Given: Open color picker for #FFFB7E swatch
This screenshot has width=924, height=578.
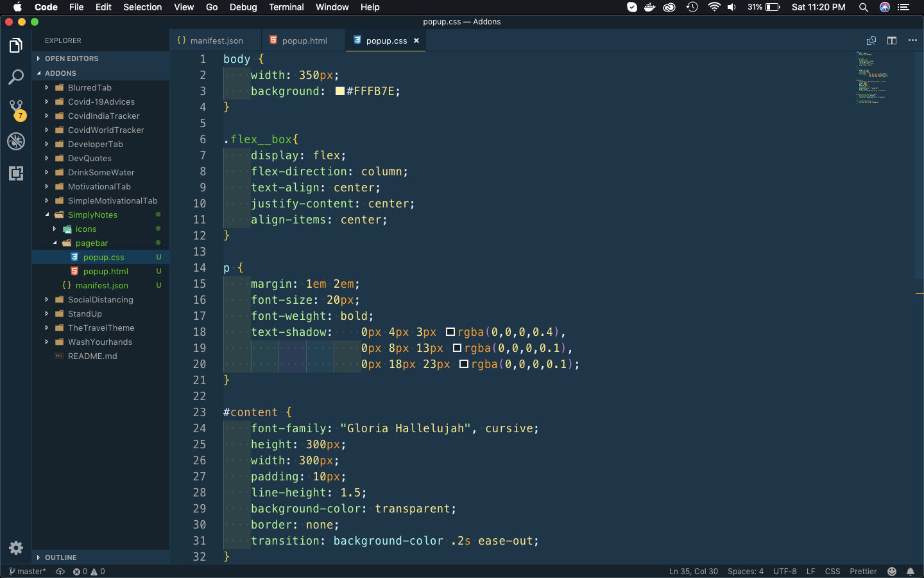Looking at the screenshot, I should tap(340, 91).
